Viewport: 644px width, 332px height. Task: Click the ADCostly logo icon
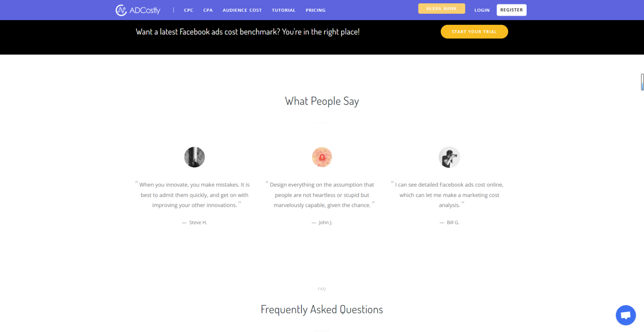click(121, 10)
